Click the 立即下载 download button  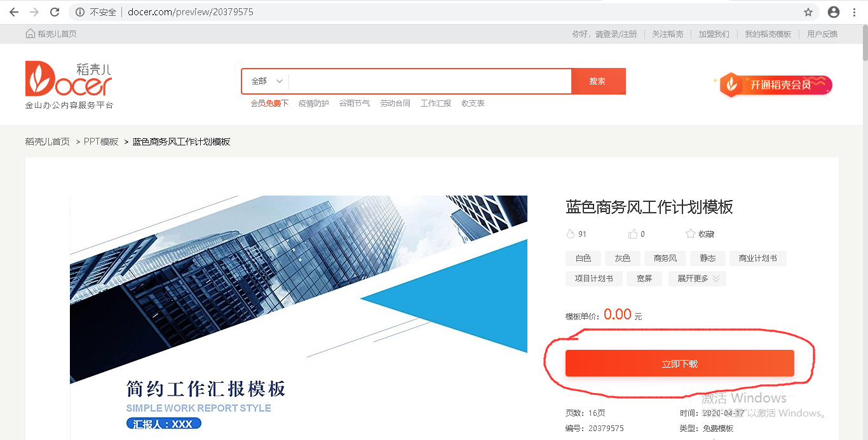click(679, 363)
